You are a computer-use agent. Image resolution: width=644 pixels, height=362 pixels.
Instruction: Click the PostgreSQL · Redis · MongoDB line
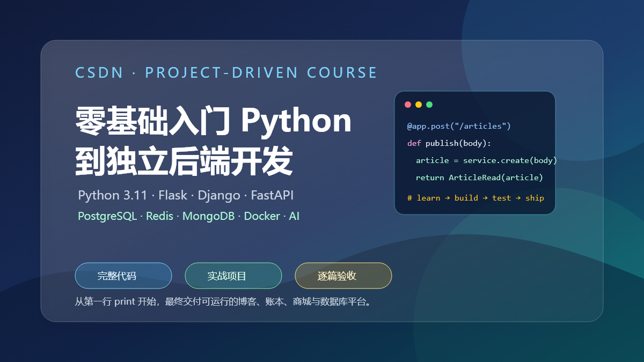coord(189,216)
